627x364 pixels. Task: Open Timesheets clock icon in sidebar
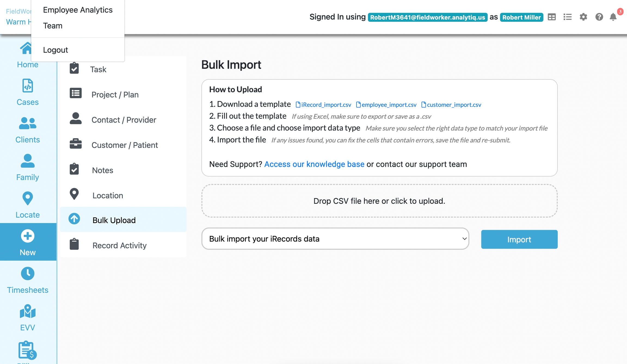tap(27, 274)
